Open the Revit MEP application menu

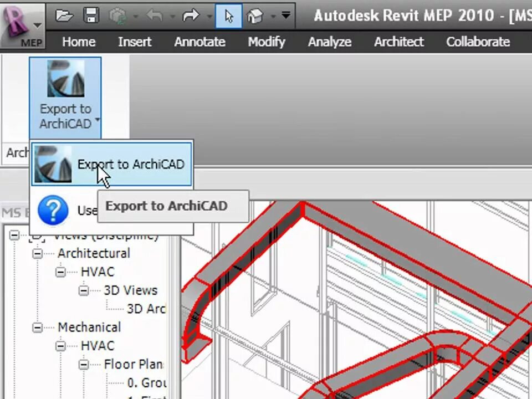click(x=22, y=26)
